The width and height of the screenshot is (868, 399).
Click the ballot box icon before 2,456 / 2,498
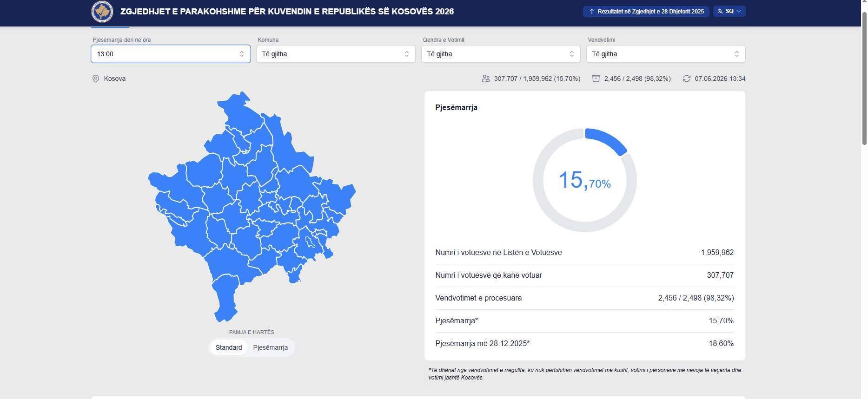click(596, 78)
